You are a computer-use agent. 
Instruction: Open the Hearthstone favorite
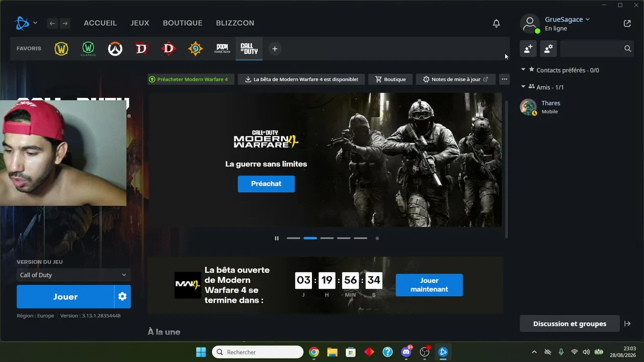195,49
